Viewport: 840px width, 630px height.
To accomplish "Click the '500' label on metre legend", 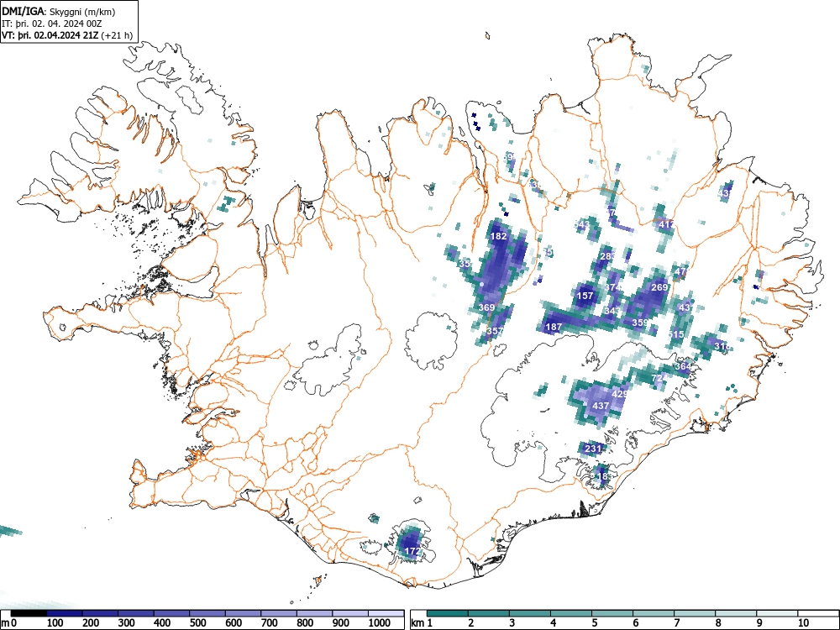I will 197,622.
